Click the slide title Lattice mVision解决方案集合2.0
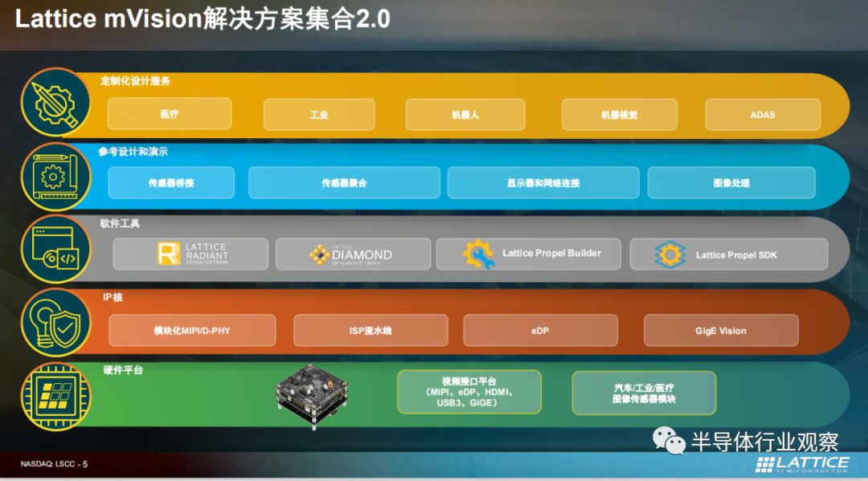The image size is (868, 481). pyautogui.click(x=203, y=18)
